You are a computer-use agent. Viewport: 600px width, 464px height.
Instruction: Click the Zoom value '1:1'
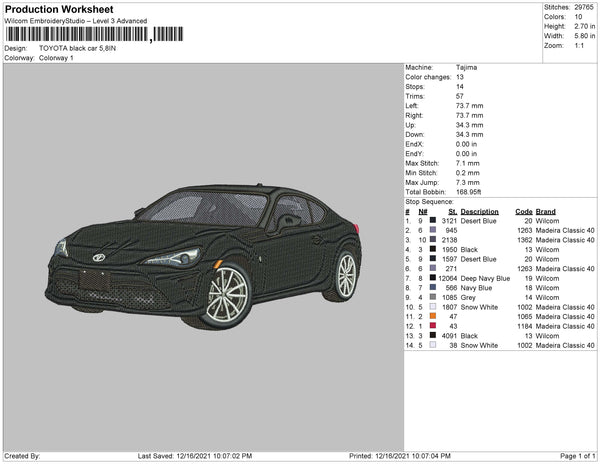pos(579,46)
